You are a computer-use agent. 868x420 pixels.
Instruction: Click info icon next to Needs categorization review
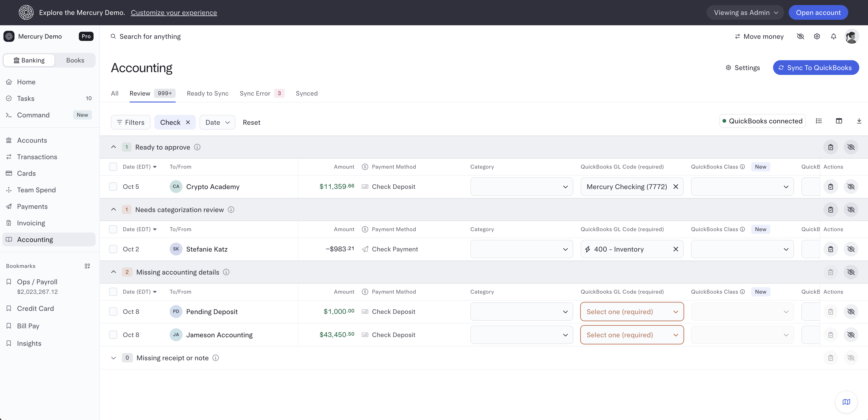(231, 210)
